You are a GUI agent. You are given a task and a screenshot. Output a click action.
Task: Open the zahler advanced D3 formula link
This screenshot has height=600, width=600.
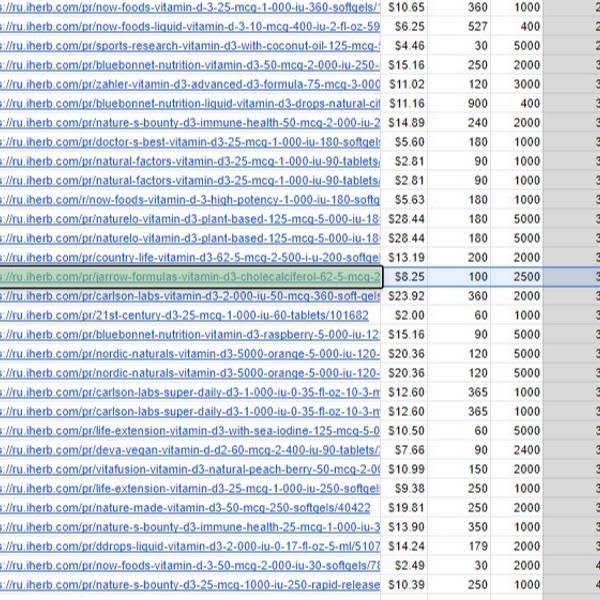tap(190, 84)
